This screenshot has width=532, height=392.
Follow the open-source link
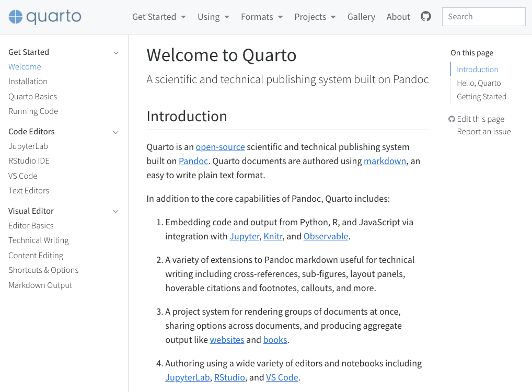click(220, 147)
